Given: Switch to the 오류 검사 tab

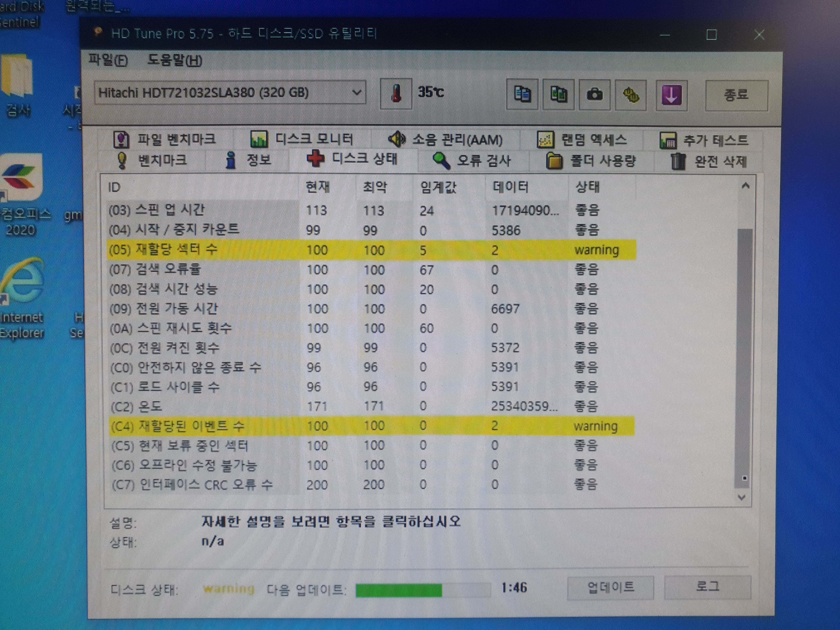Looking at the screenshot, I should (472, 161).
